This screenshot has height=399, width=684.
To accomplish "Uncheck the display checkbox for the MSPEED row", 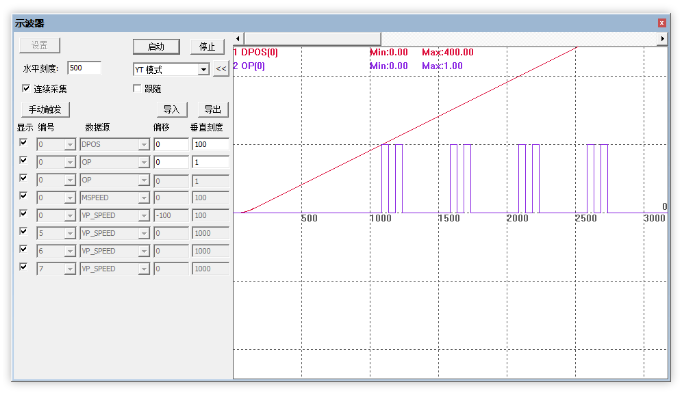I will 24,195.
